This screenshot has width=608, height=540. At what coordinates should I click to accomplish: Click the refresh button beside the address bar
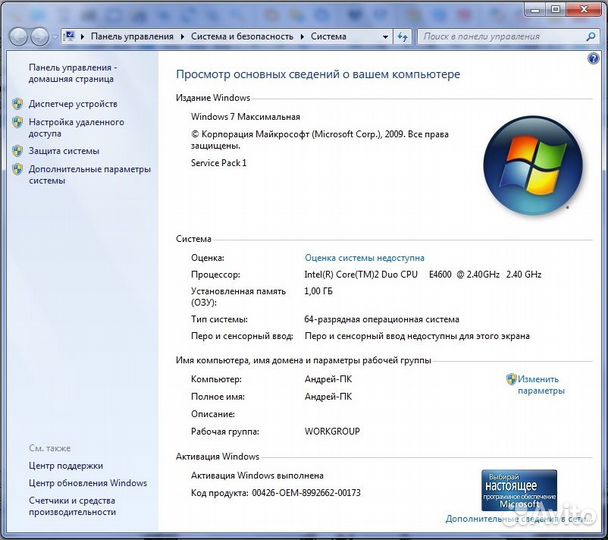coord(402,37)
